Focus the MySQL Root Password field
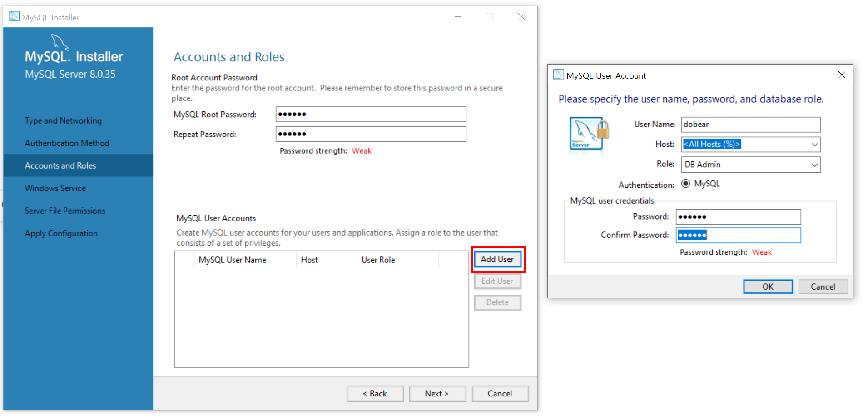 coord(371,114)
